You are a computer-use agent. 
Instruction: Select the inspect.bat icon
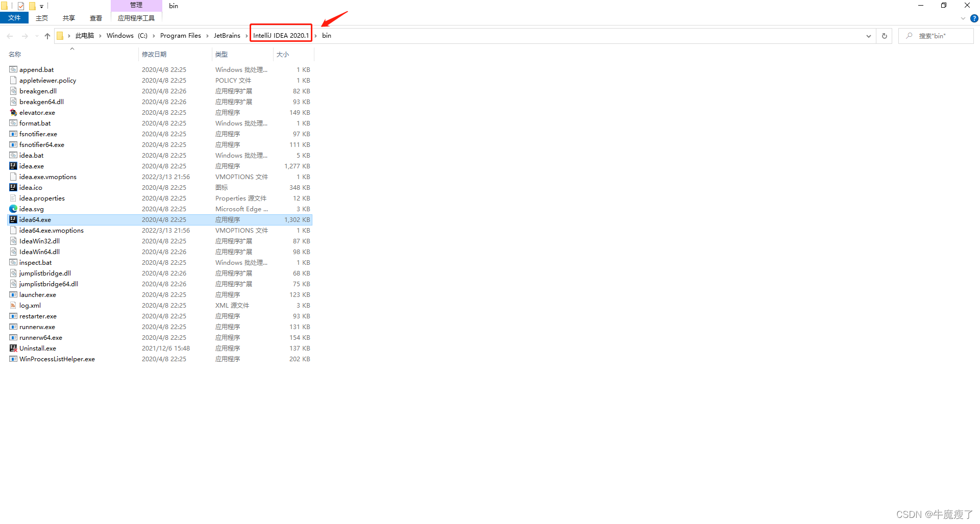click(13, 262)
